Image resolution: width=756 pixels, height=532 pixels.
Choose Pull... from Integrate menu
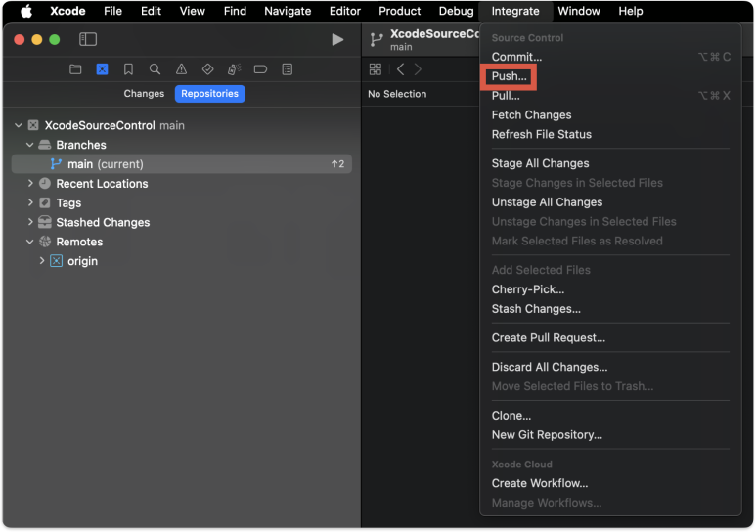coord(610,96)
